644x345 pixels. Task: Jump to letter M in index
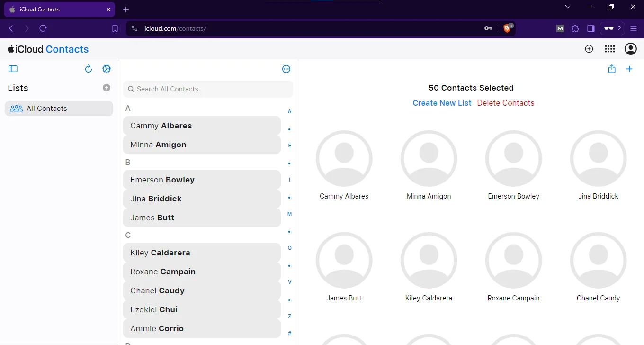coord(290,214)
